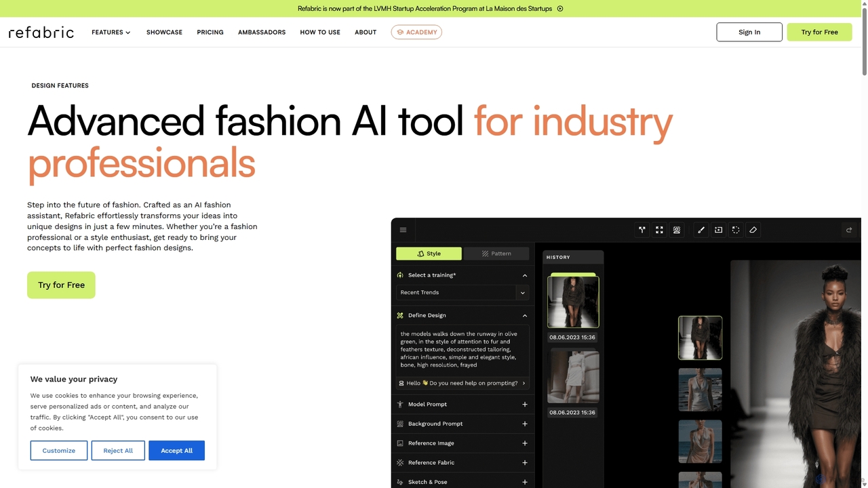Viewport: 868px width, 488px height.
Task: Click the Reference Fabric icon
Action: (x=400, y=463)
